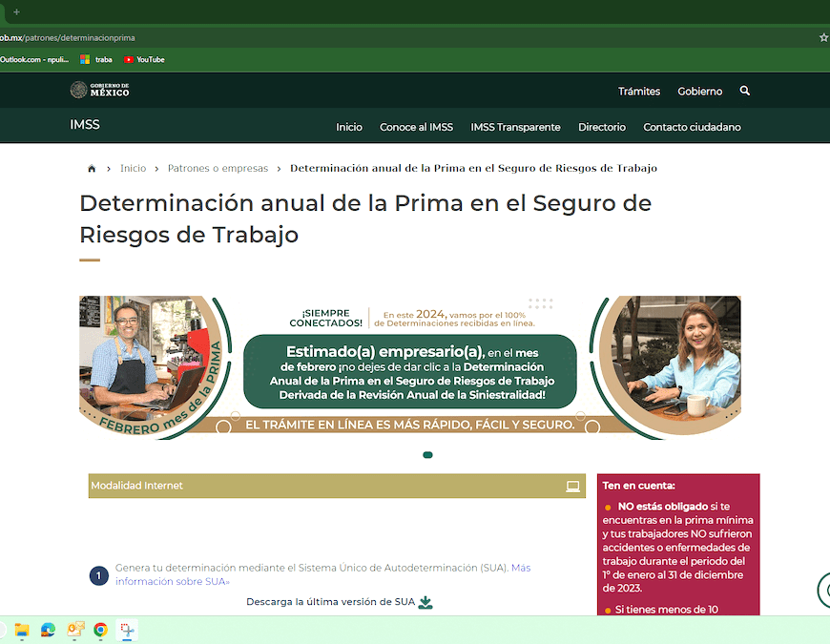Image resolution: width=830 pixels, height=644 pixels.
Task: Click the Trámites link in top bar
Action: click(638, 92)
